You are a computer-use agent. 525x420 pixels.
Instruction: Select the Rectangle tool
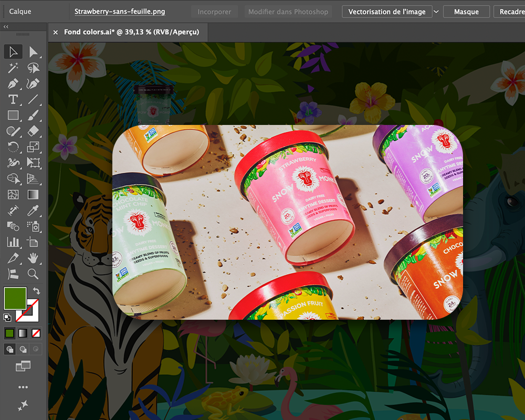click(x=13, y=115)
